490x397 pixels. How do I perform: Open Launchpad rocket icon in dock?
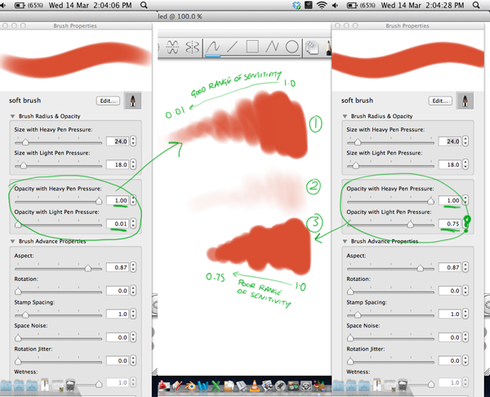pos(280,386)
